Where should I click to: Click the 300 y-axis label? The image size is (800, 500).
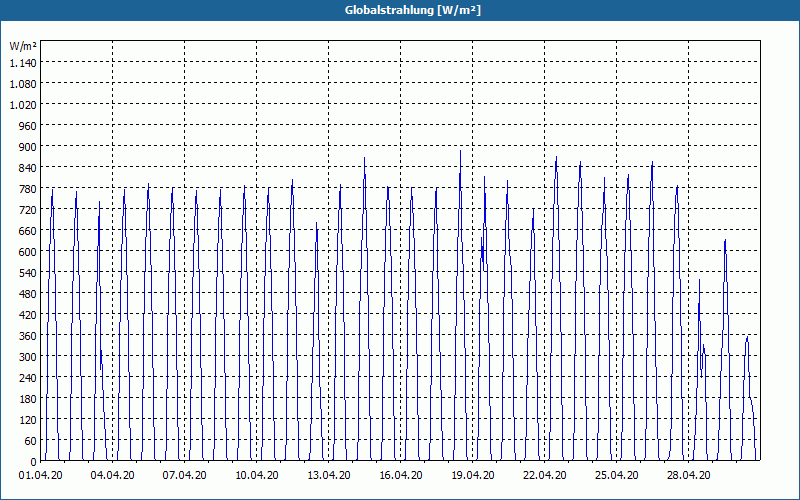coord(28,357)
